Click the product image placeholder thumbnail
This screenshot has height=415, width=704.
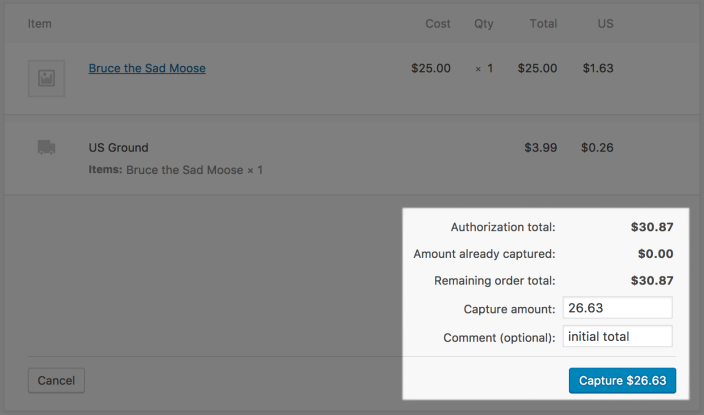(46, 78)
